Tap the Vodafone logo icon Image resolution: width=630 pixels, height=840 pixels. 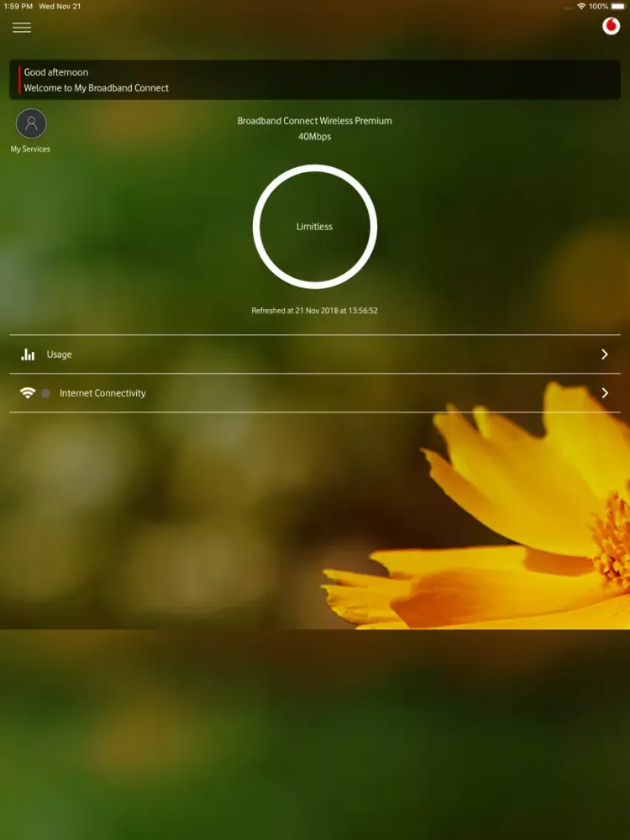click(x=611, y=26)
